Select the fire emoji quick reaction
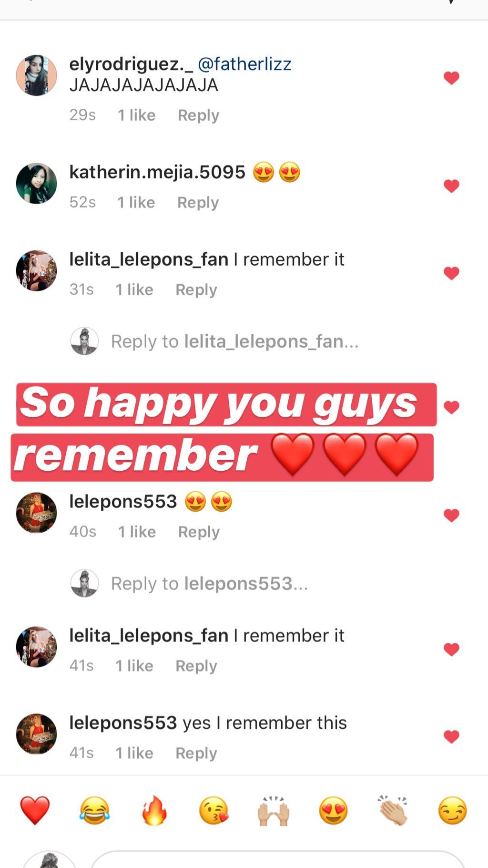The height and width of the screenshot is (868, 488). (x=154, y=810)
